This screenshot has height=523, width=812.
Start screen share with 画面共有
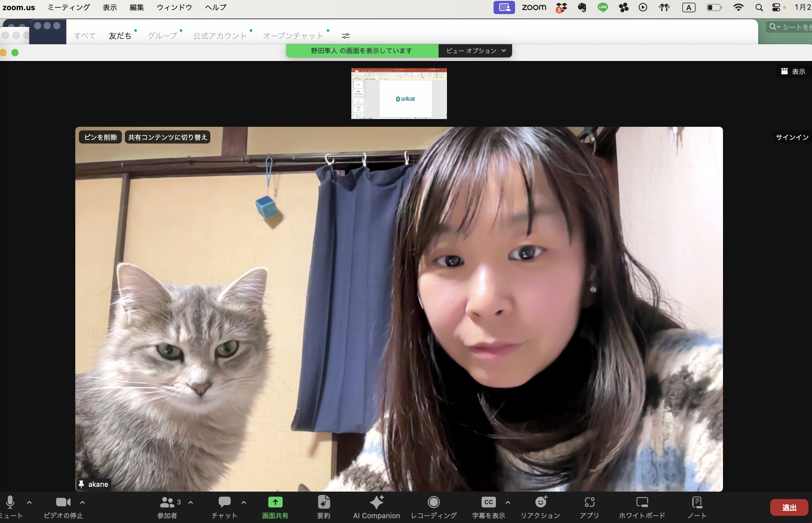click(275, 502)
